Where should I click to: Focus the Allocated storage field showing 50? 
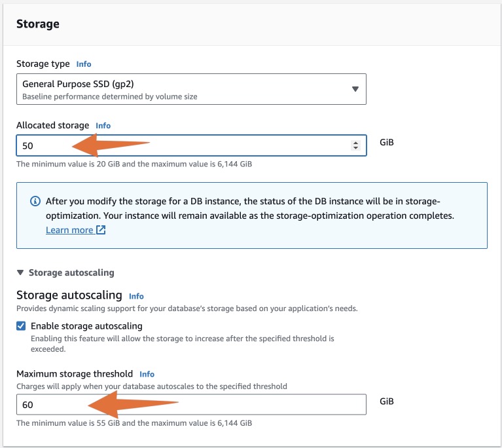191,145
